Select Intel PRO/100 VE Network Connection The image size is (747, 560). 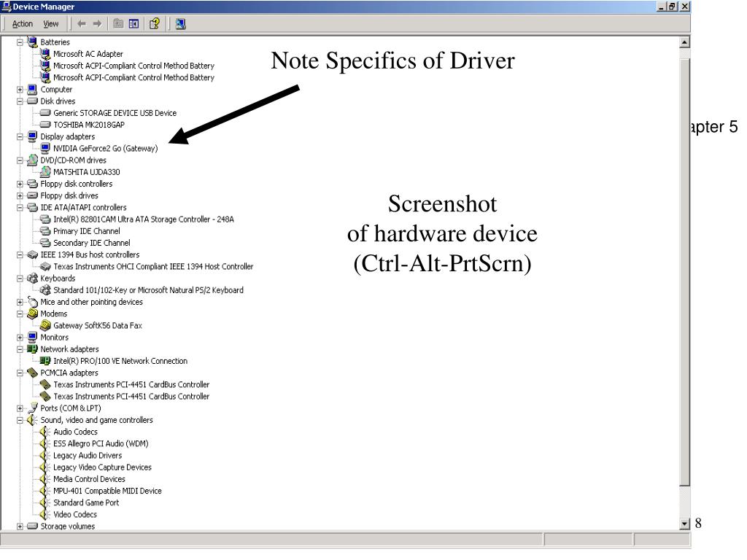(120, 361)
